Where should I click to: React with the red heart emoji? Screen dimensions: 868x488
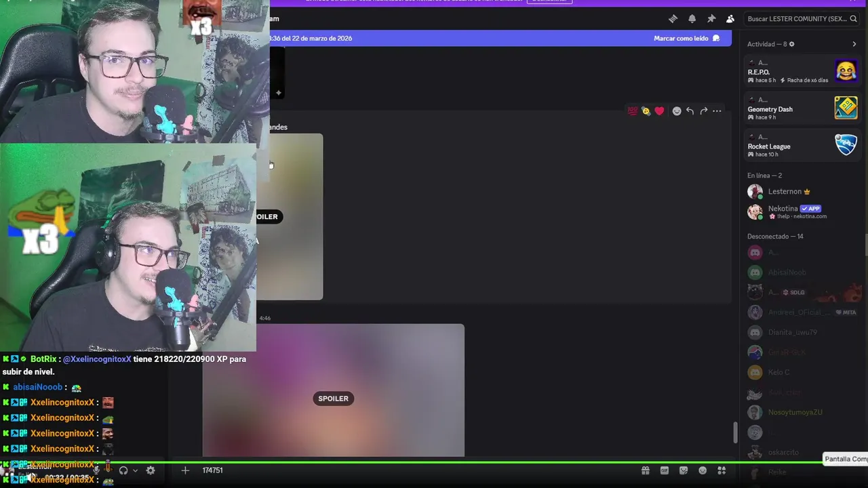[x=659, y=111]
